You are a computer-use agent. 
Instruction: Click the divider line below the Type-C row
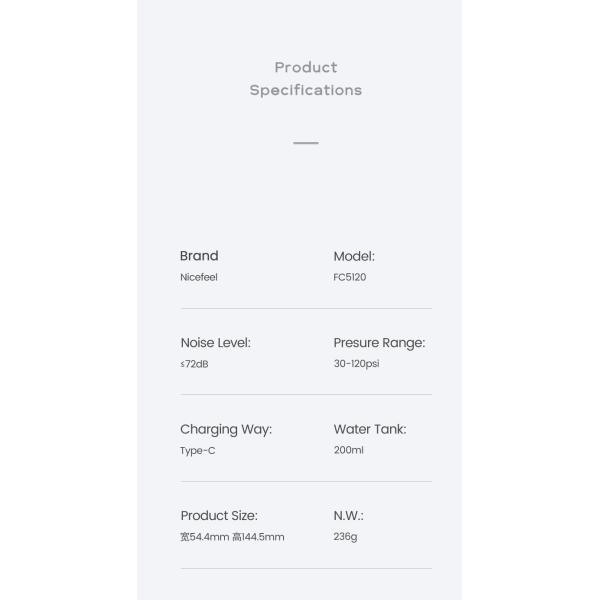point(305,481)
